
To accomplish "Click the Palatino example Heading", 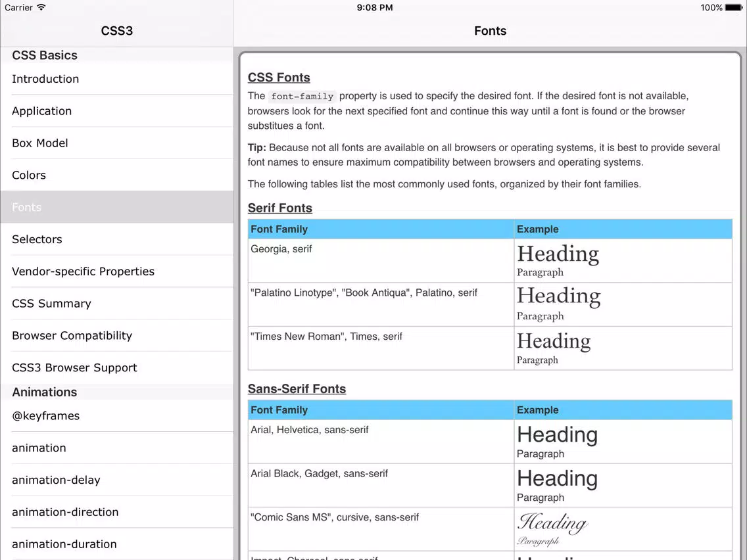I will (x=559, y=296).
